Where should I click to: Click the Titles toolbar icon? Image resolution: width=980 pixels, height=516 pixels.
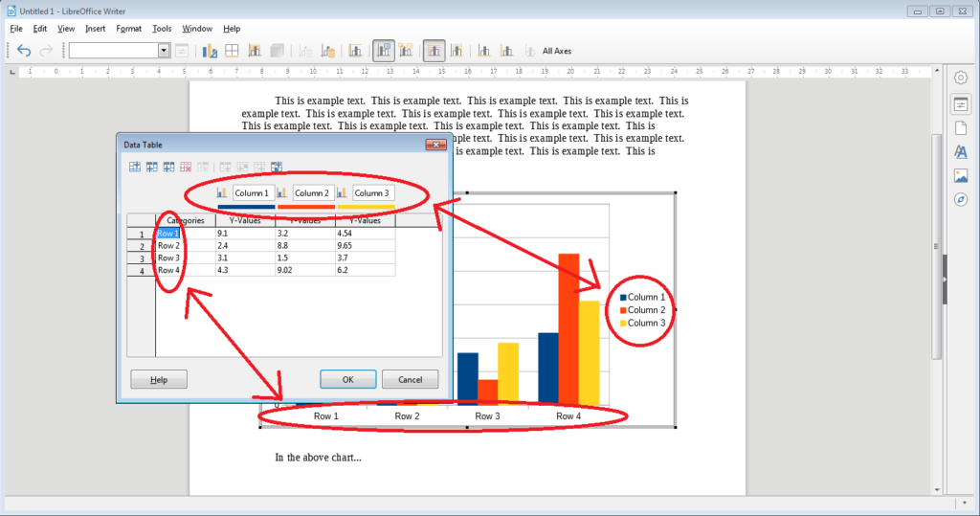pos(356,51)
